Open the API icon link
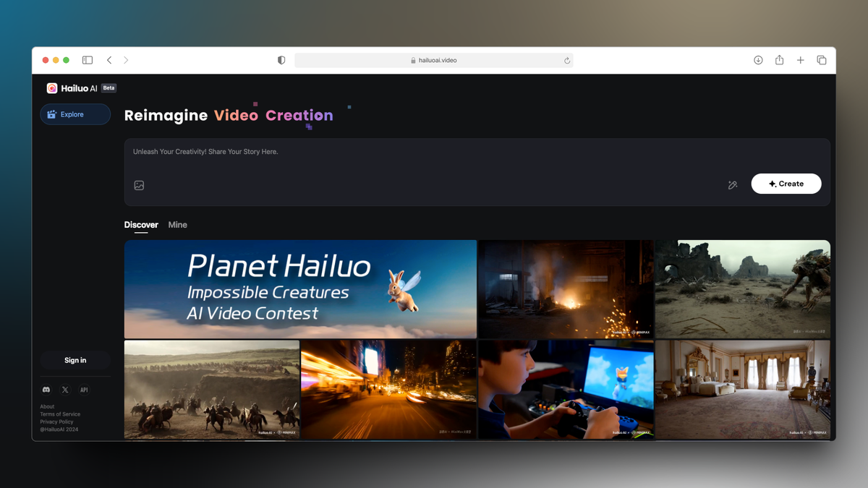 (84, 390)
